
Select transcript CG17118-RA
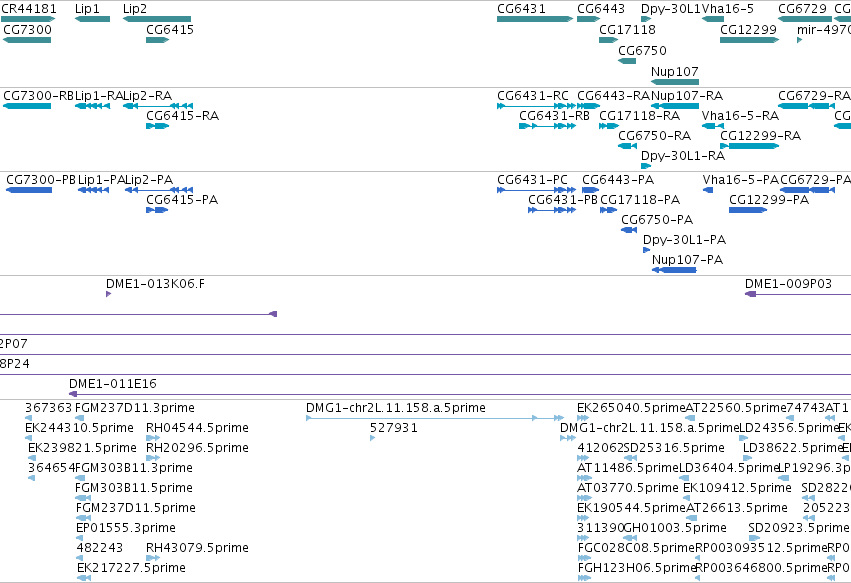640,116
